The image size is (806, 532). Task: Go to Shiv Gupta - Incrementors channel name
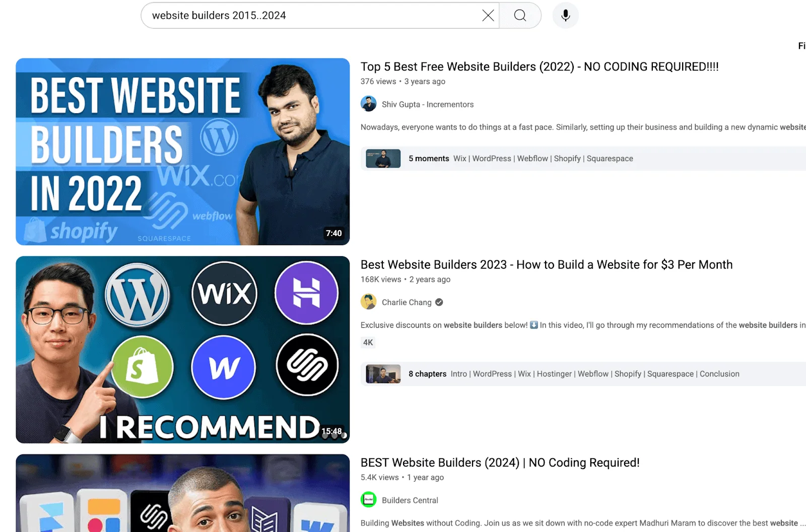(427, 105)
